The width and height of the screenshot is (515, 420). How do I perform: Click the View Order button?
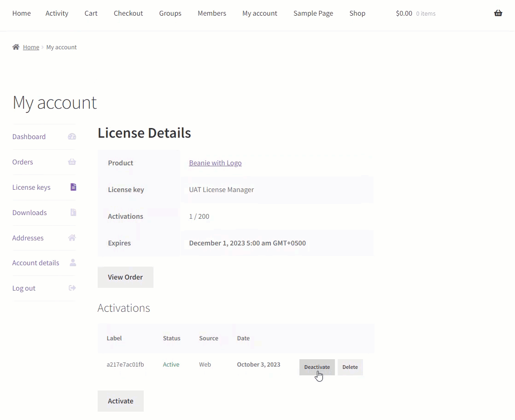(x=125, y=277)
